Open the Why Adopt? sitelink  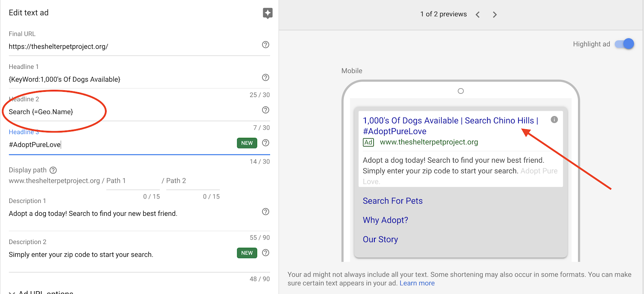386,220
